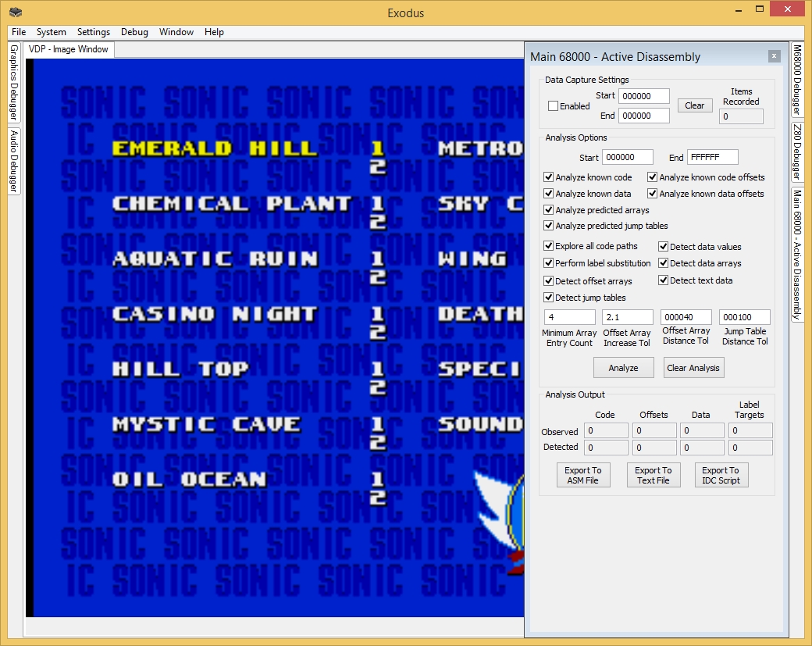This screenshot has height=646, width=812.
Task: Click Export To ASM File
Action: [583, 475]
